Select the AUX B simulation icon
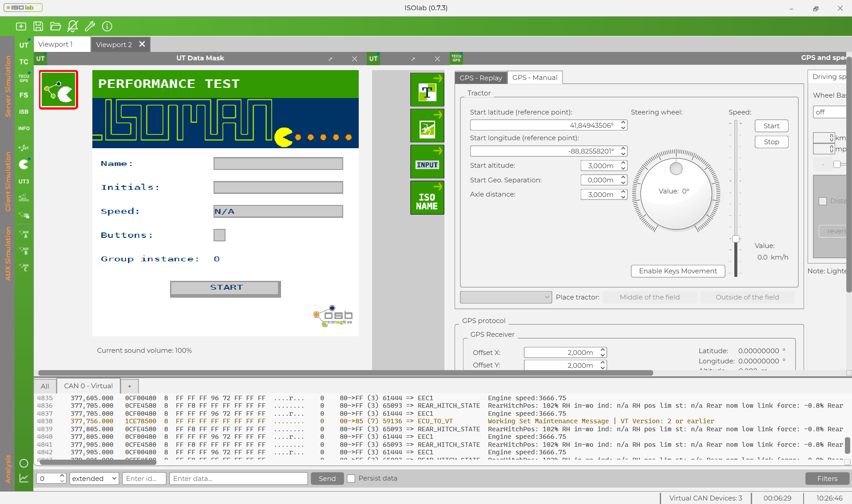The width and height of the screenshot is (852, 504). [24, 250]
